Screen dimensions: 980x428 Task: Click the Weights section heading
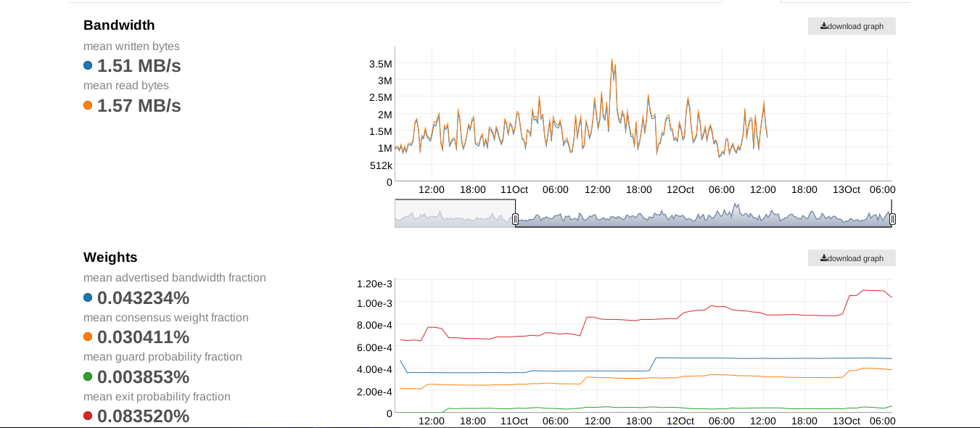110,258
